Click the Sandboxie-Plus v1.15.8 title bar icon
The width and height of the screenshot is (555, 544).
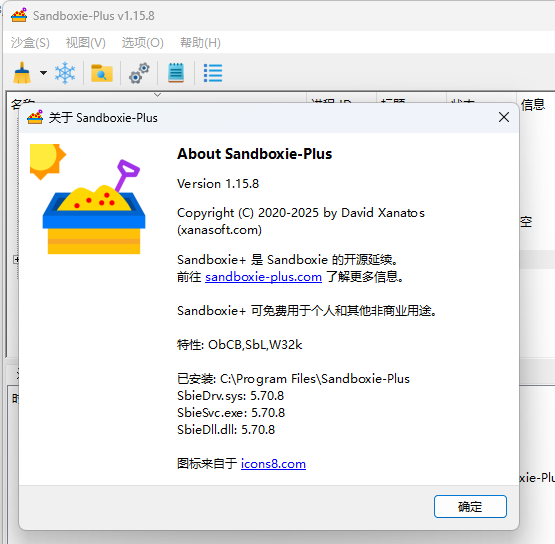pyautogui.click(x=19, y=15)
